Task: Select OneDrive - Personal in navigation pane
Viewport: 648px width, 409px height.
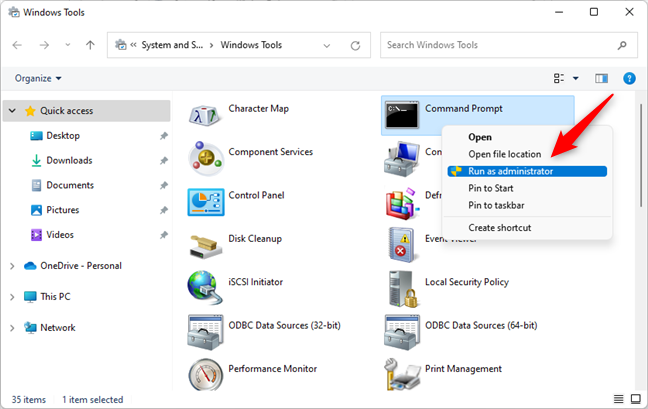Action: point(81,266)
